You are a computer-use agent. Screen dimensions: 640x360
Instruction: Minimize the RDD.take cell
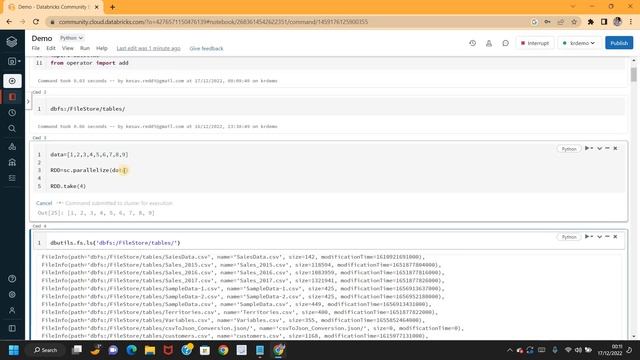[607, 148]
